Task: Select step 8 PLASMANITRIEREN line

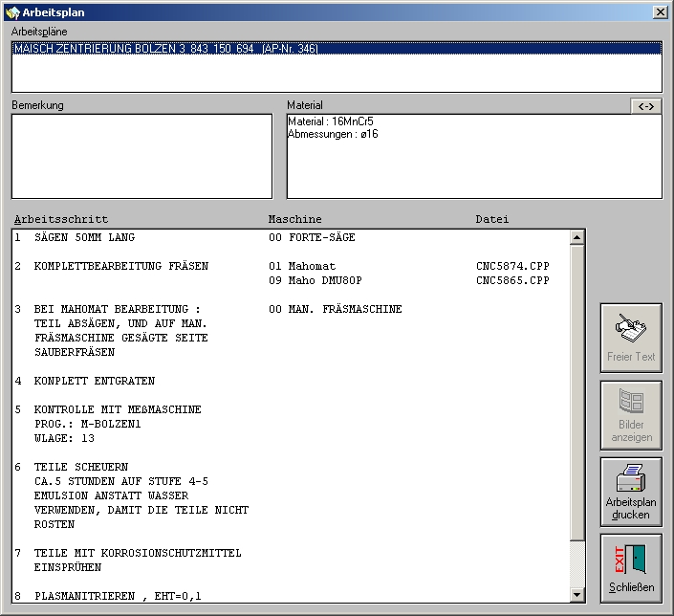Action: point(117,596)
